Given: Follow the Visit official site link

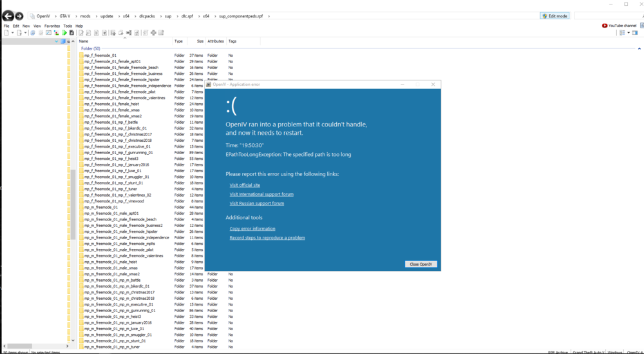Looking at the screenshot, I should coord(245,185).
